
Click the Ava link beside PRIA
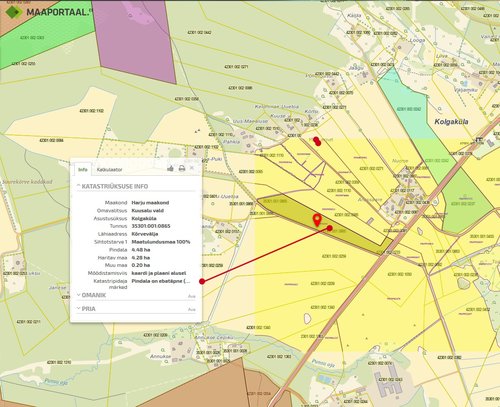click(192, 309)
